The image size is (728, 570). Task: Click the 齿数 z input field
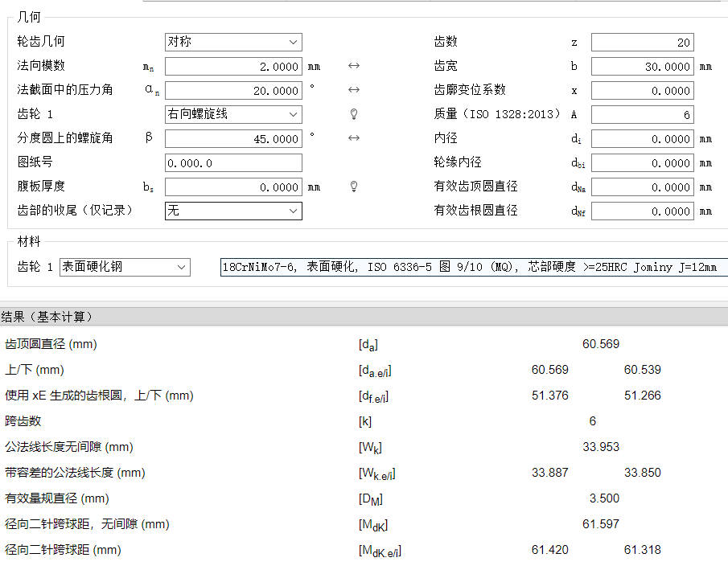pos(642,43)
